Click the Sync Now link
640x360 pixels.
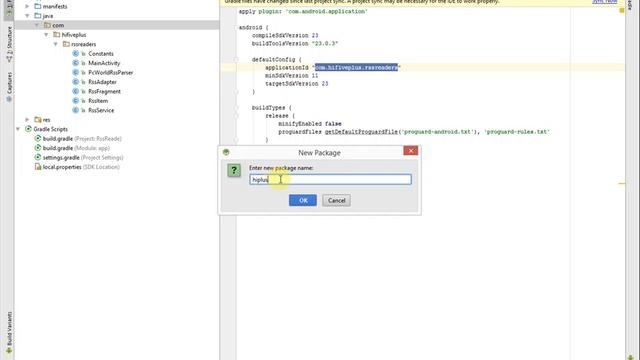(x=604, y=2)
